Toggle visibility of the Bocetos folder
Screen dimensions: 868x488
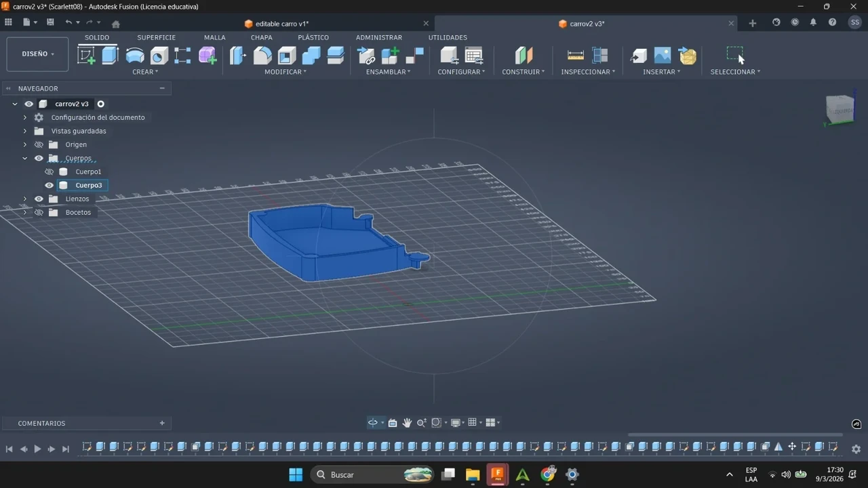pyautogui.click(x=39, y=212)
